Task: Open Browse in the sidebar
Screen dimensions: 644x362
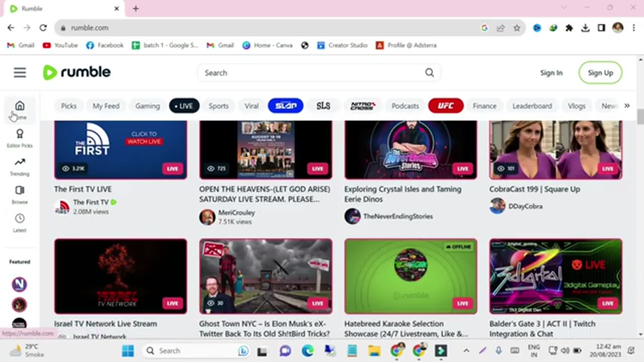Action: pyautogui.click(x=20, y=195)
